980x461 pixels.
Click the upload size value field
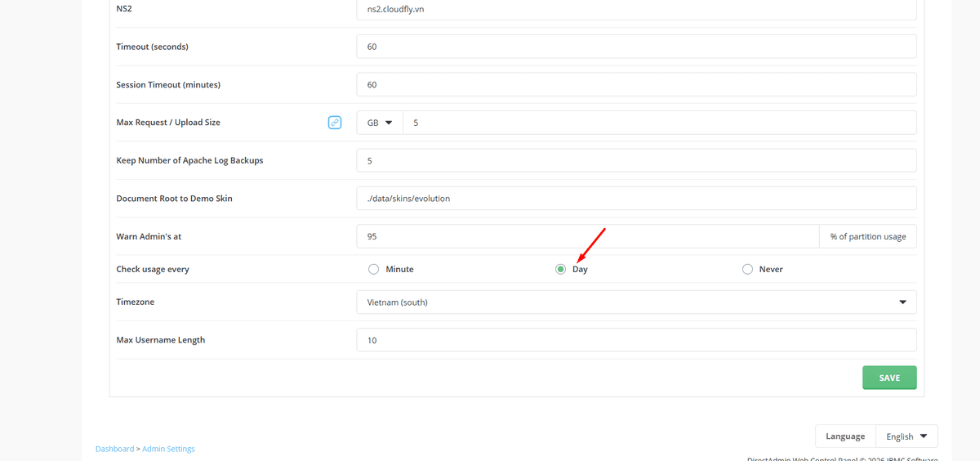pyautogui.click(x=659, y=123)
